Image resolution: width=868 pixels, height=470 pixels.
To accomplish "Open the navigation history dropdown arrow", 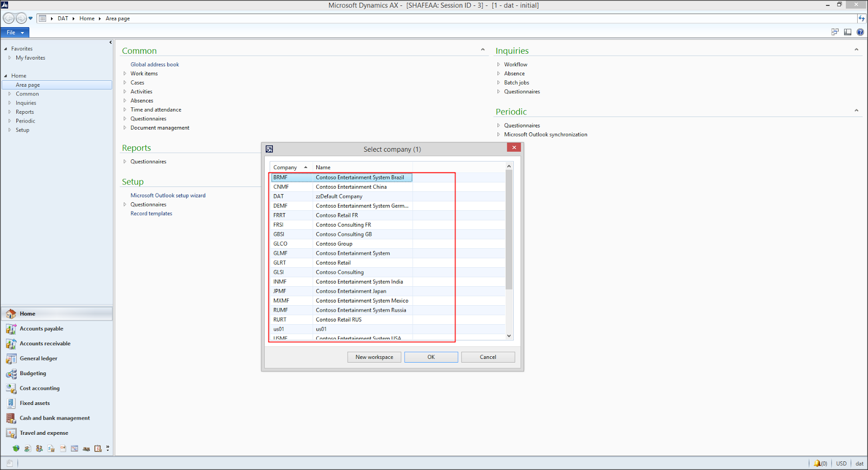I will click(x=30, y=18).
